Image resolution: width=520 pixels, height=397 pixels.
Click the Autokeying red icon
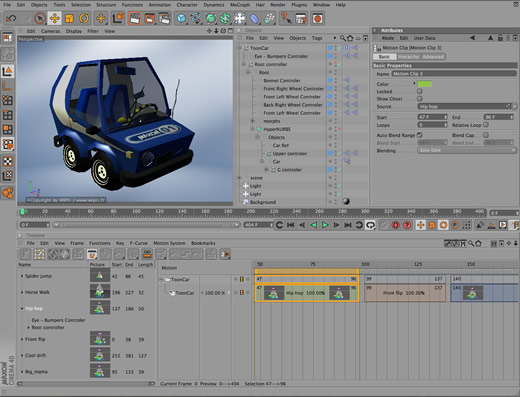point(407,225)
